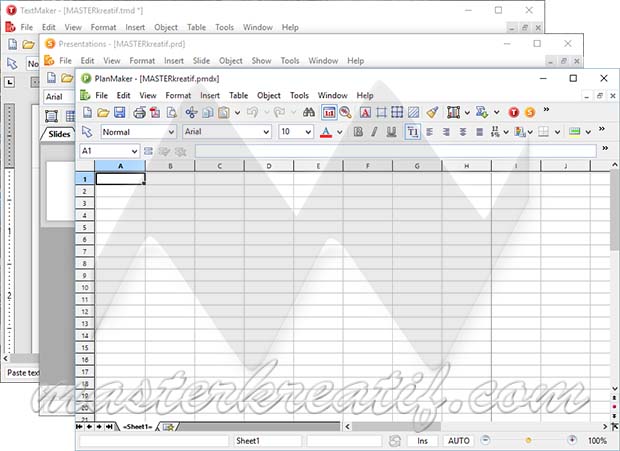Image resolution: width=620 pixels, height=451 pixels.
Task: Open print preview in PlanMaker toolbar
Action: coord(172,113)
